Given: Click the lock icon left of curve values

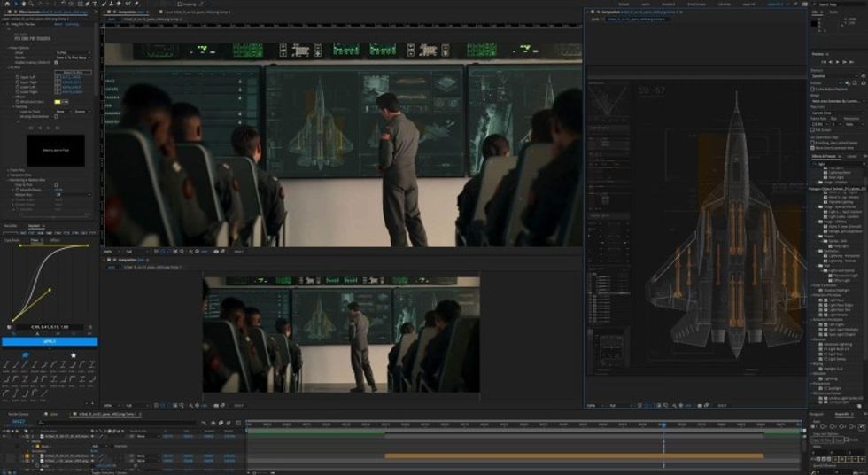Looking at the screenshot, I should 9,327.
